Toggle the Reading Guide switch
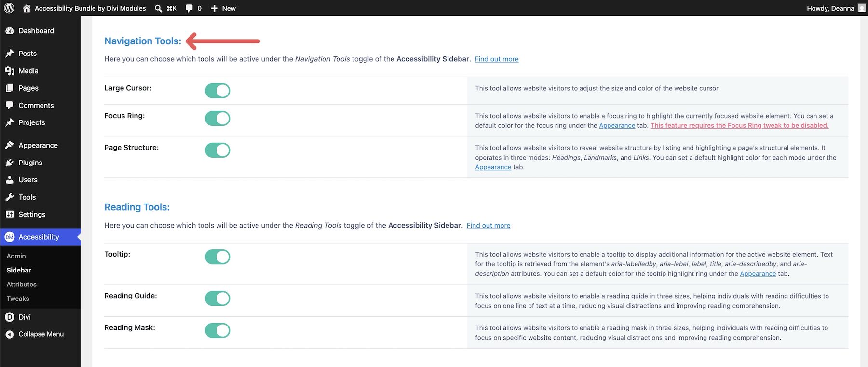The image size is (868, 367). pyautogui.click(x=217, y=298)
